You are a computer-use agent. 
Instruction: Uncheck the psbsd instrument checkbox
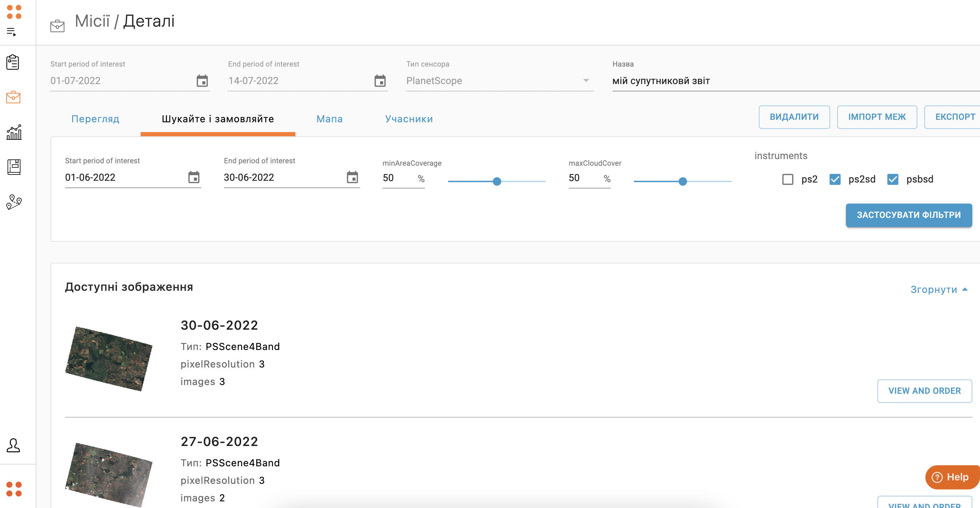coord(892,179)
